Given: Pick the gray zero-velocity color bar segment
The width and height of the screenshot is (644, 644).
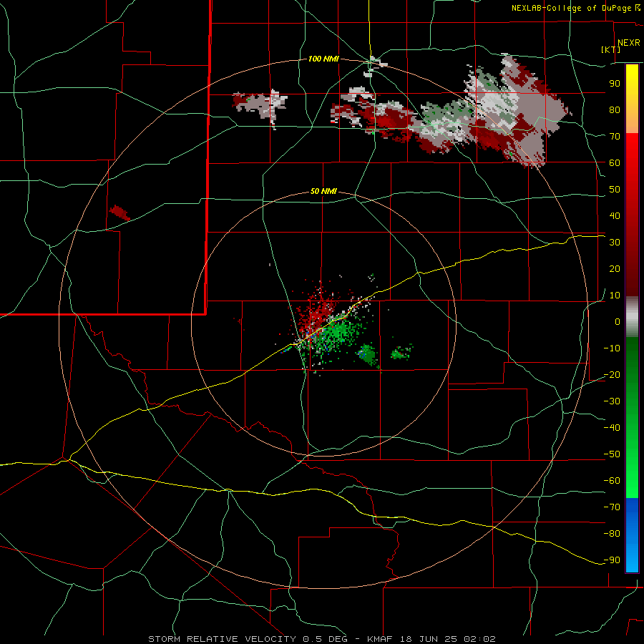Looking at the screenshot, I should [632, 317].
